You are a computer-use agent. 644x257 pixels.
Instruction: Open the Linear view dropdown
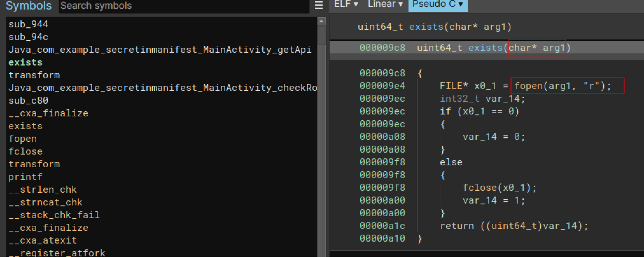[x=385, y=4]
